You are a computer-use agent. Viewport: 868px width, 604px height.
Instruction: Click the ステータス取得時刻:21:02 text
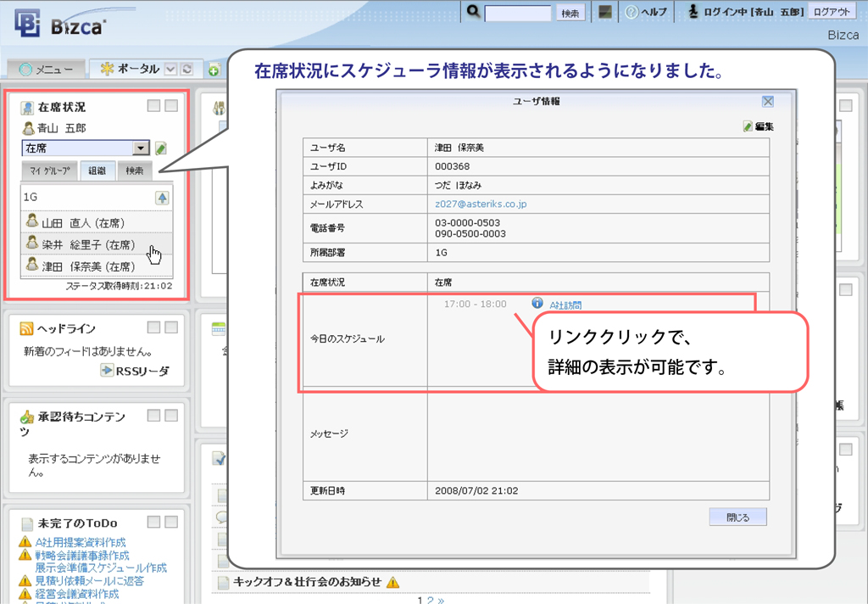tap(119, 286)
